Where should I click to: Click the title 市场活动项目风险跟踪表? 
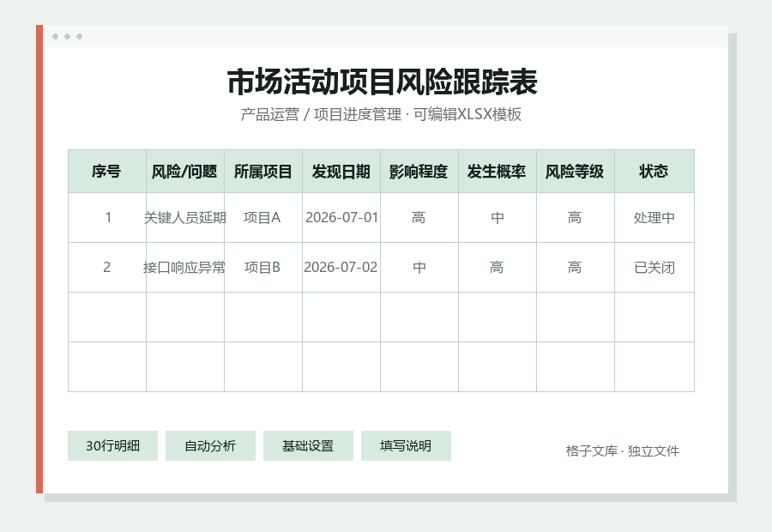point(382,82)
